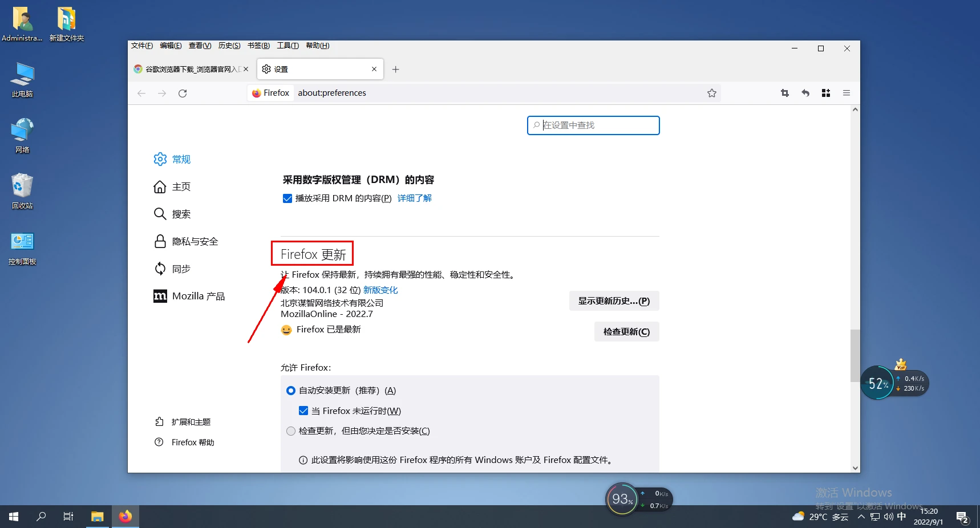Select 自动安装更新 radio option
The image size is (980, 528).
[x=291, y=391]
